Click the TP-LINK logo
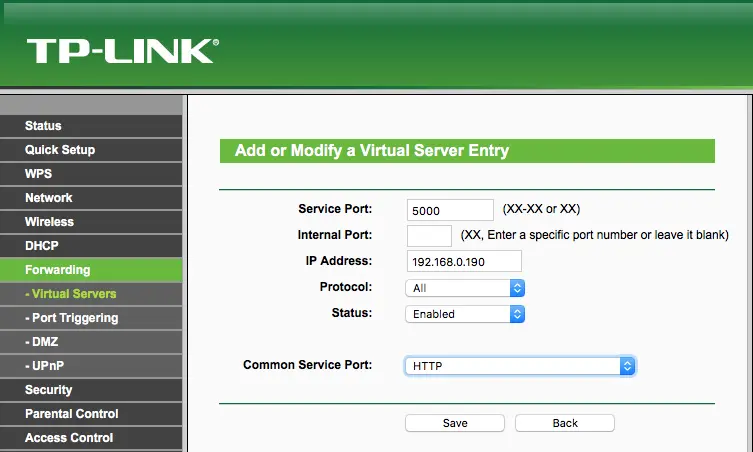Screen dimensions: 753x452 (x=123, y=51)
